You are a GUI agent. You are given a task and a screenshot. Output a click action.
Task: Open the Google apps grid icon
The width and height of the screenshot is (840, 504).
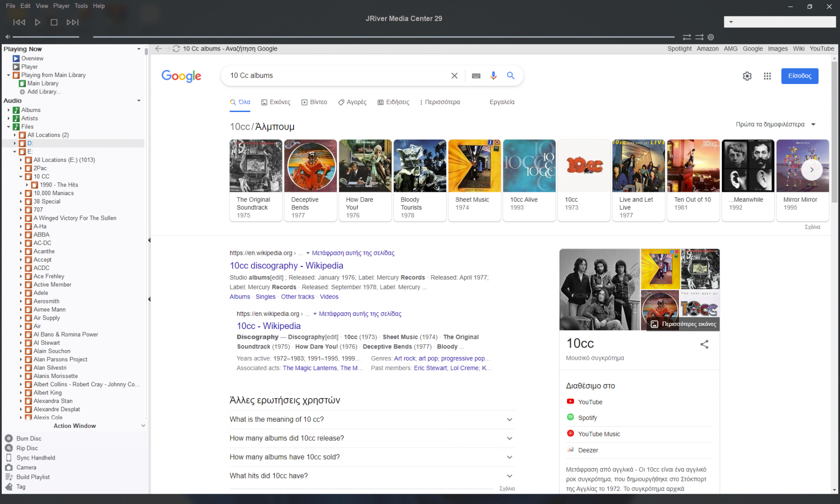coord(767,76)
